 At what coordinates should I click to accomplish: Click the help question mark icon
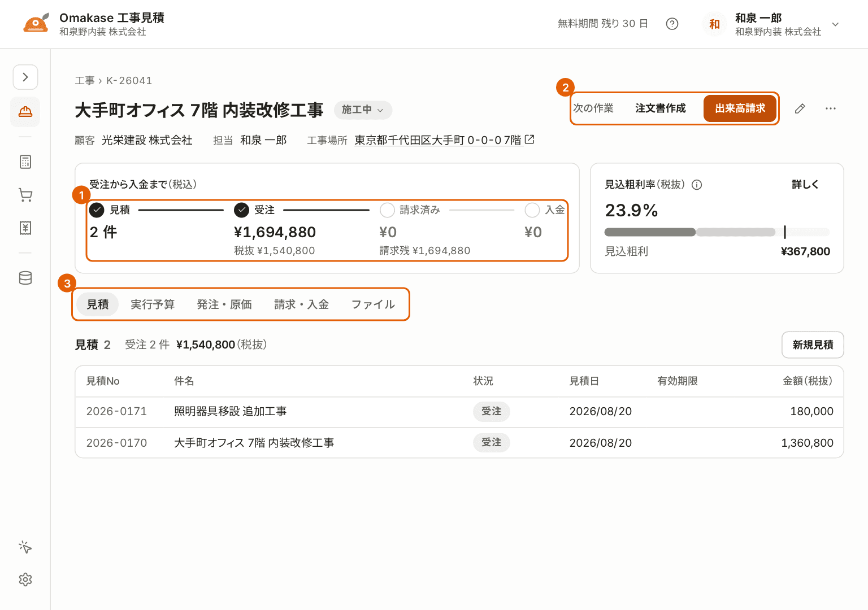pos(672,24)
